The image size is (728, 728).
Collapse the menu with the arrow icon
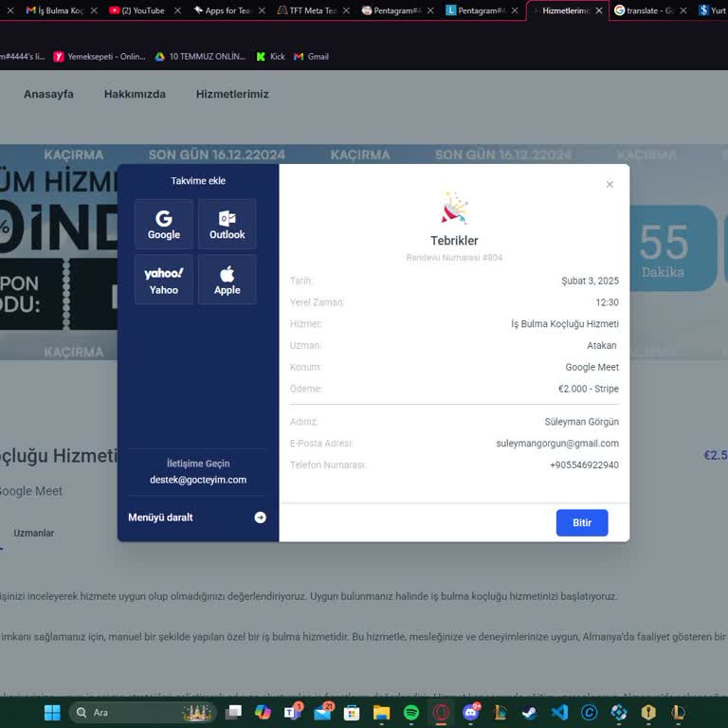(260, 518)
